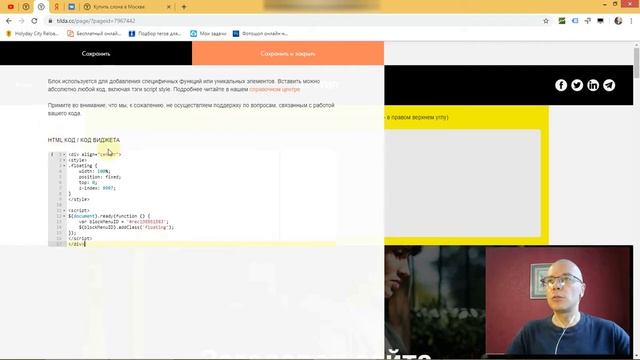Open the Мои задачи bookmark
Image resolution: width=640 pixels, height=360 pixels.
[x=208, y=33]
